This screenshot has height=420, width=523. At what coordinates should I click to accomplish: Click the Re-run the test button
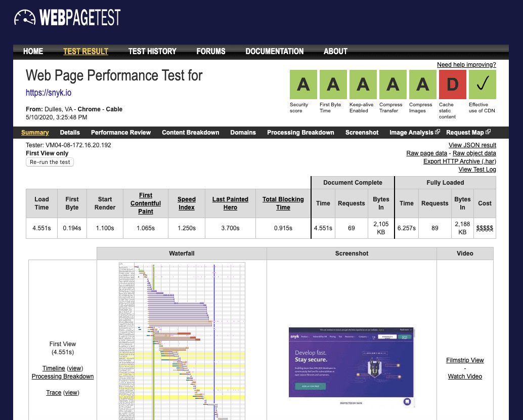pyautogui.click(x=50, y=162)
